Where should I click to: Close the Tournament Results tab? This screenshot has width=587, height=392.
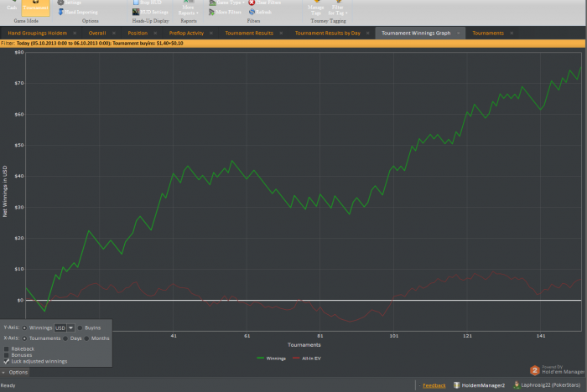tap(281, 33)
